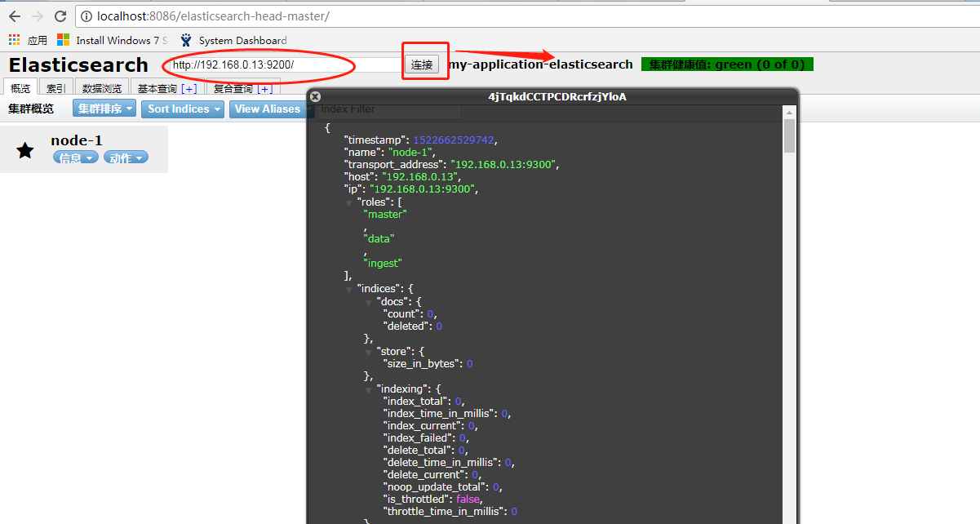
Task: Click the "ip" value 192.168.0.13:9300
Action: click(x=422, y=189)
